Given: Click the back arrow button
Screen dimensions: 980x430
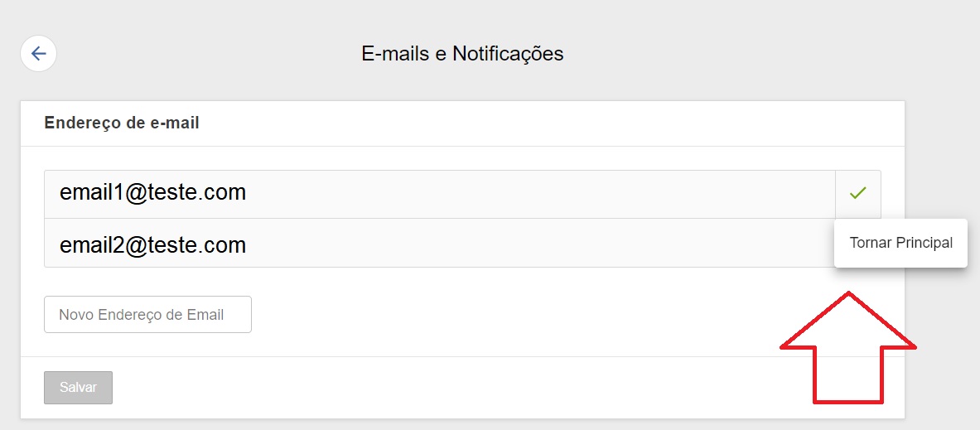Looking at the screenshot, I should [38, 54].
